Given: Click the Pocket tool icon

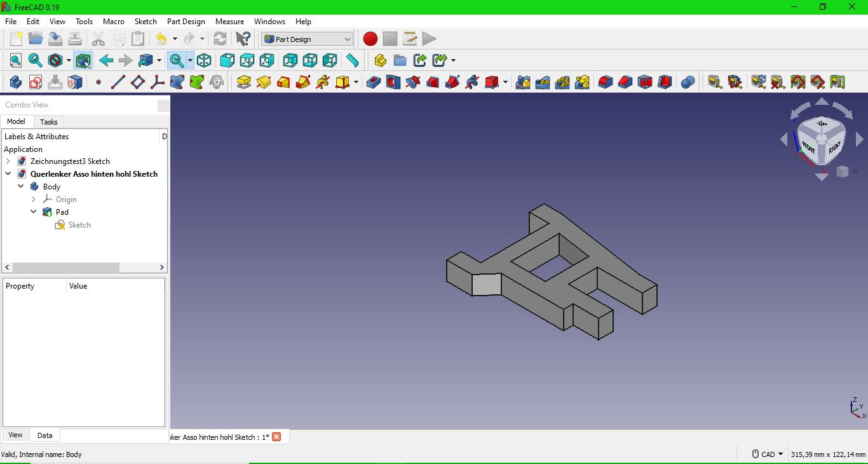Looking at the screenshot, I should [374, 82].
